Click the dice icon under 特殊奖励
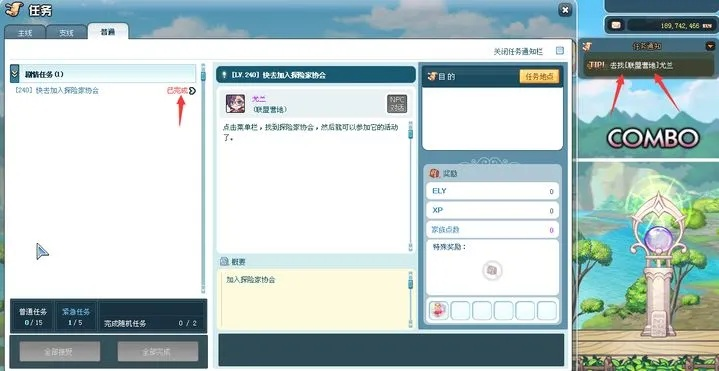This screenshot has width=719, height=371. pyautogui.click(x=492, y=270)
